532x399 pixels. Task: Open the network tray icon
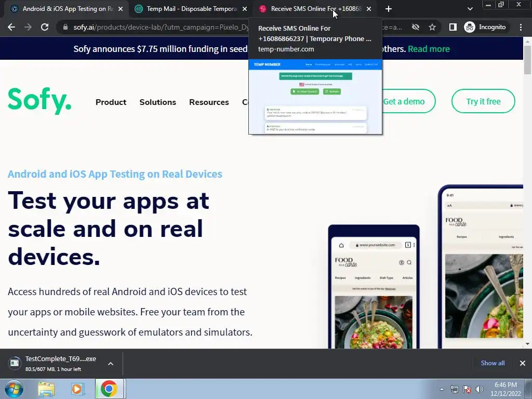point(454,389)
